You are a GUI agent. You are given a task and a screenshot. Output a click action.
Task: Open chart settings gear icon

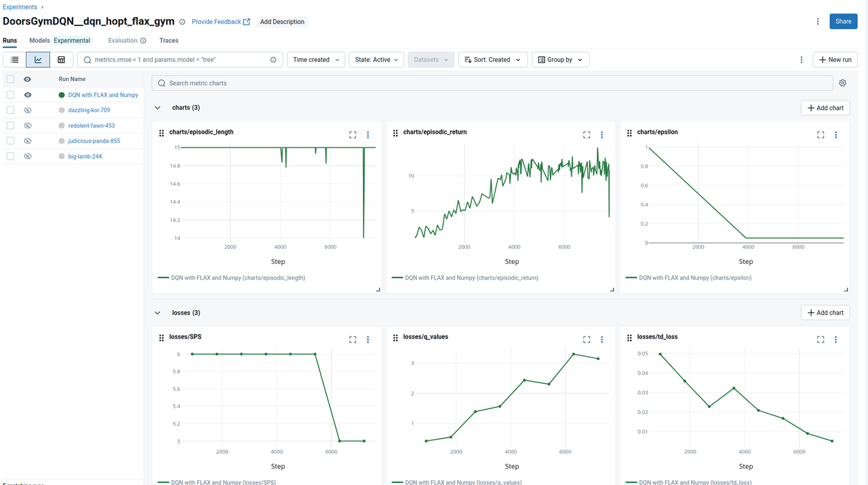[x=842, y=83]
